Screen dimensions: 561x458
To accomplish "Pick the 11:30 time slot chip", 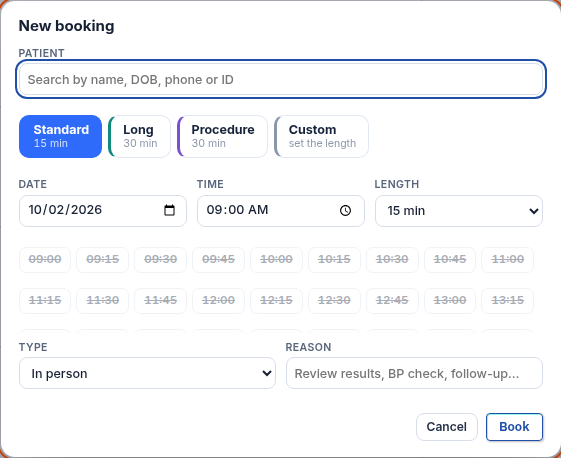I will [102, 301].
